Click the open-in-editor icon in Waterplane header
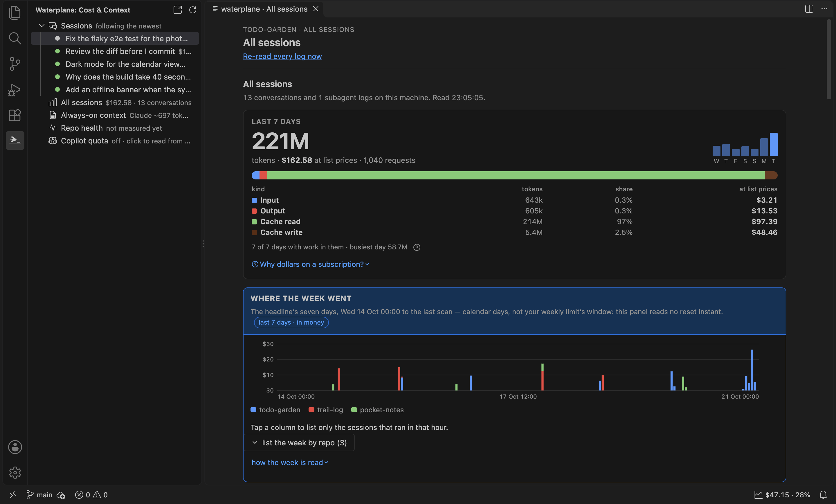Screen dimensions: 836x504 pos(177,10)
